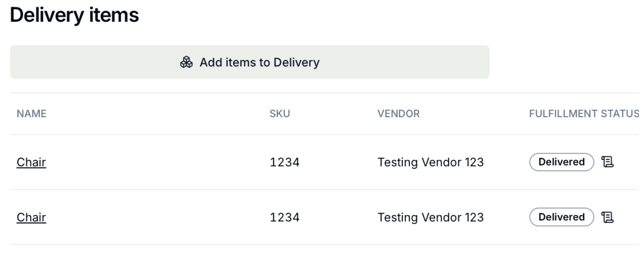644x253 pixels.
Task: Sort by the VENDOR column header
Action: coord(398,114)
